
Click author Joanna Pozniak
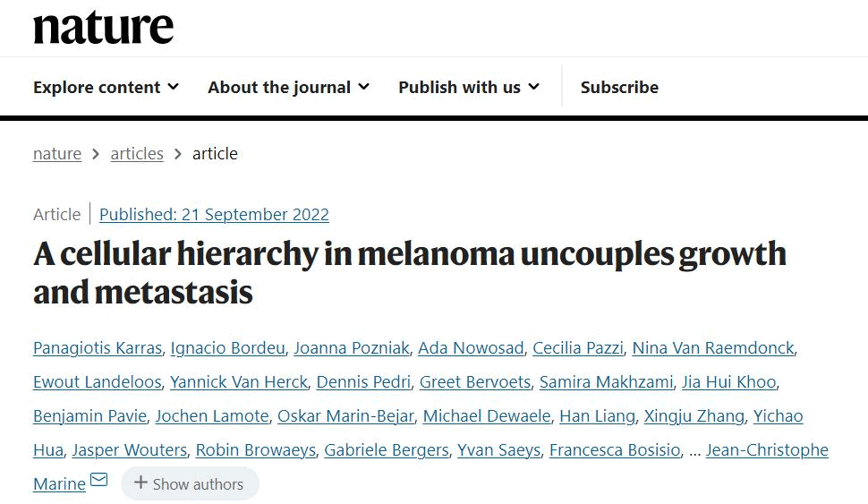point(352,347)
